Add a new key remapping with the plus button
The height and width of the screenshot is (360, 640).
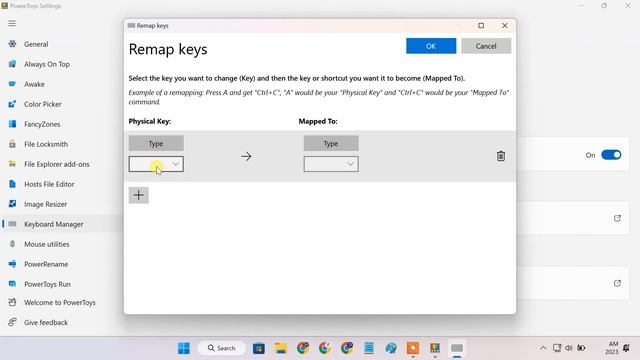139,195
